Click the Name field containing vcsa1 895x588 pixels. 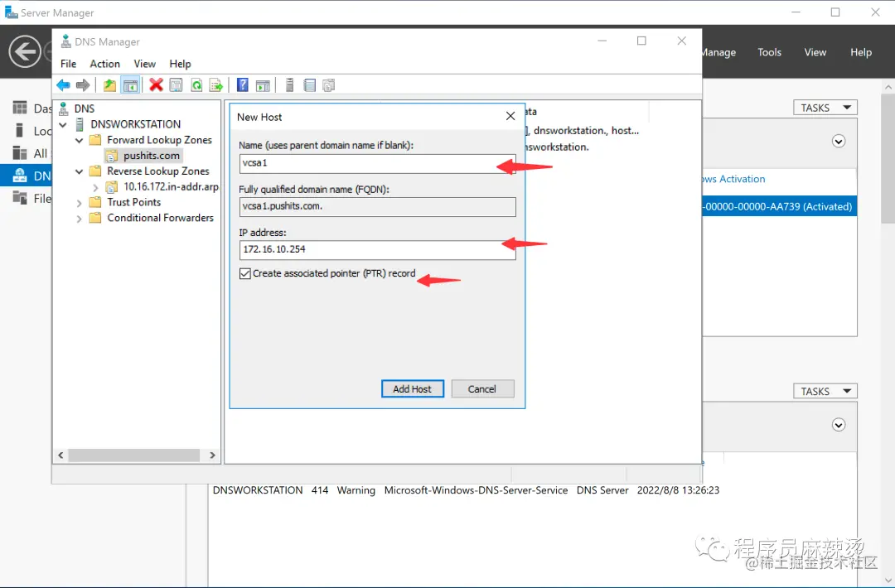click(x=377, y=164)
